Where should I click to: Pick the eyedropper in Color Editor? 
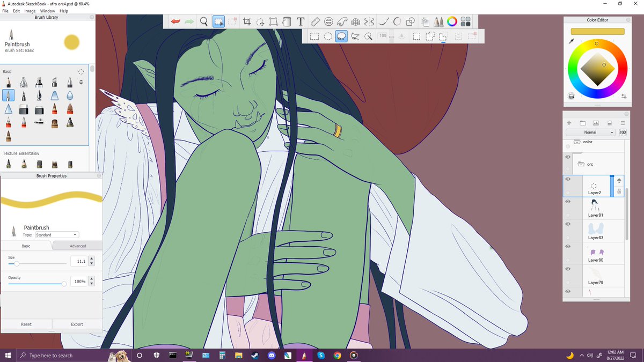[571, 41]
